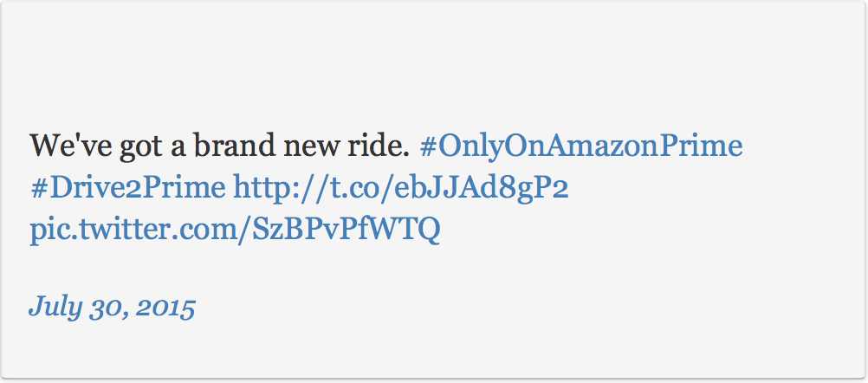This screenshot has height=383, width=868.
Task: View the tweet's attached pic.twitter.com image
Action: [x=235, y=230]
